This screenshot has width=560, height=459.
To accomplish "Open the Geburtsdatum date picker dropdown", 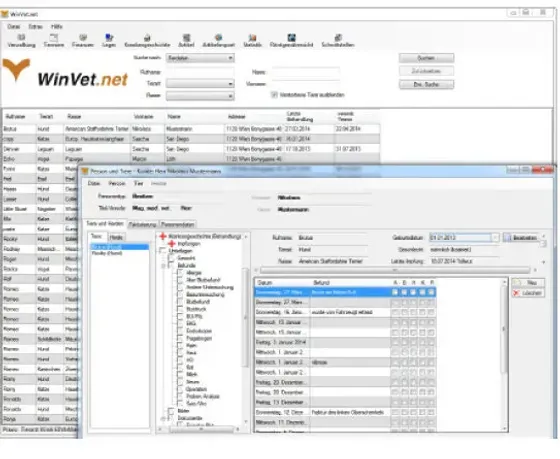I will point(495,238).
